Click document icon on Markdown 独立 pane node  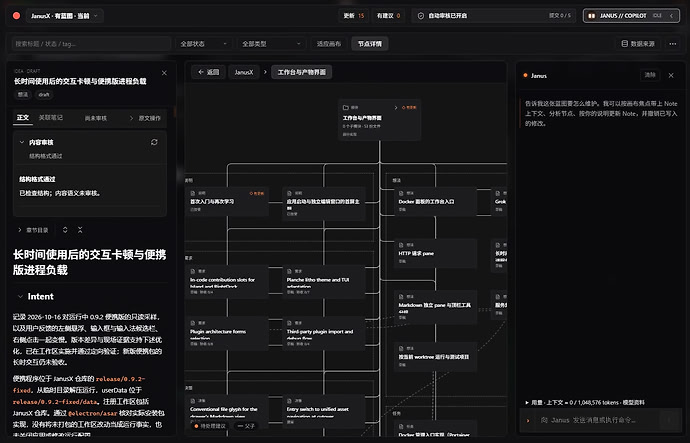(401, 297)
